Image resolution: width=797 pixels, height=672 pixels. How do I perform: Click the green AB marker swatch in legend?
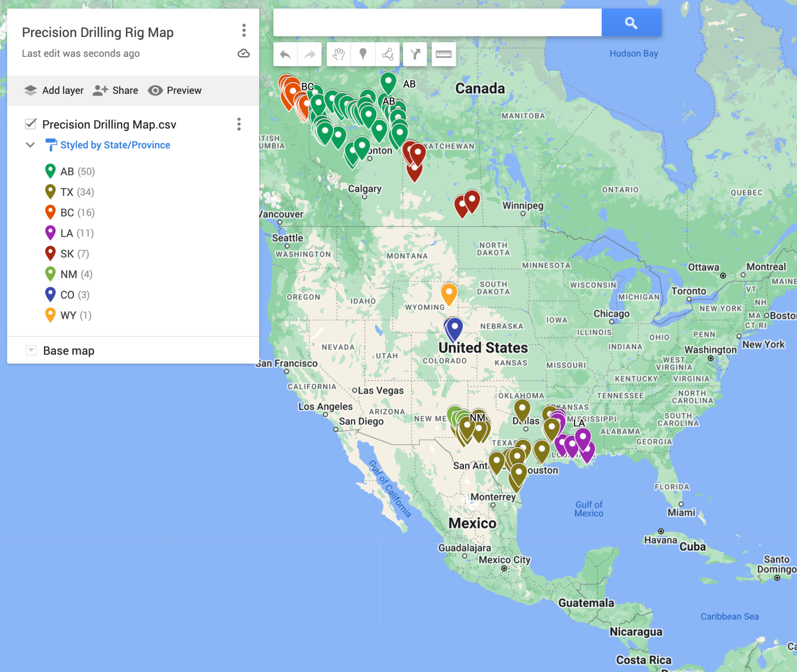(50, 171)
